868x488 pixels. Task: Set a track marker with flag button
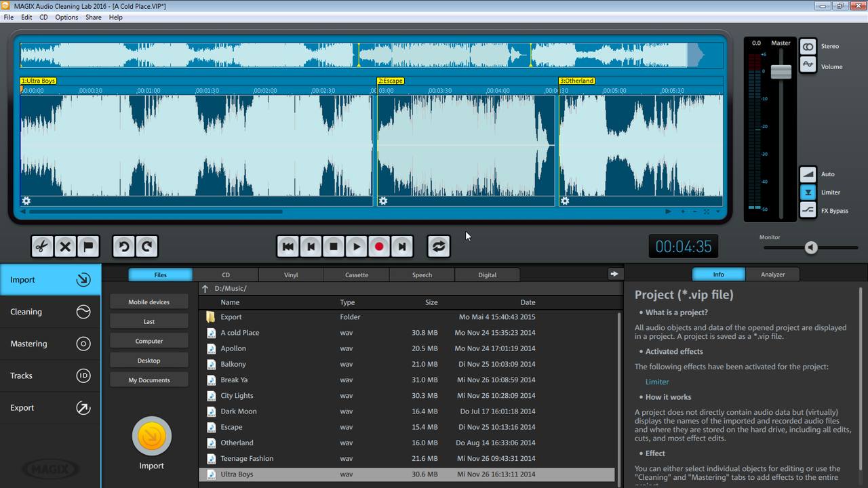point(88,247)
